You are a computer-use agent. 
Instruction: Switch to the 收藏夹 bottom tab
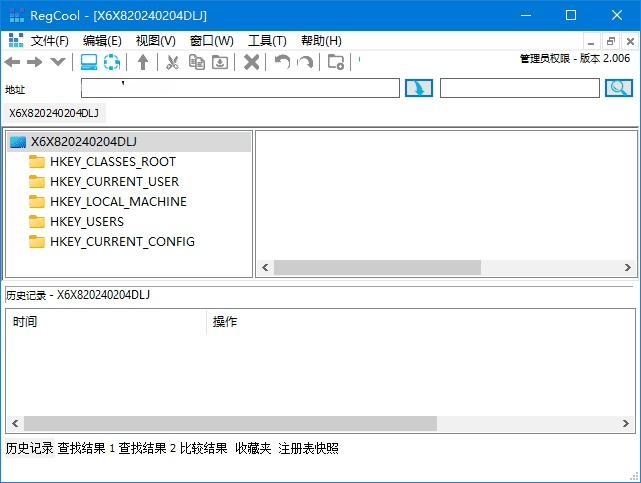pyautogui.click(x=253, y=449)
